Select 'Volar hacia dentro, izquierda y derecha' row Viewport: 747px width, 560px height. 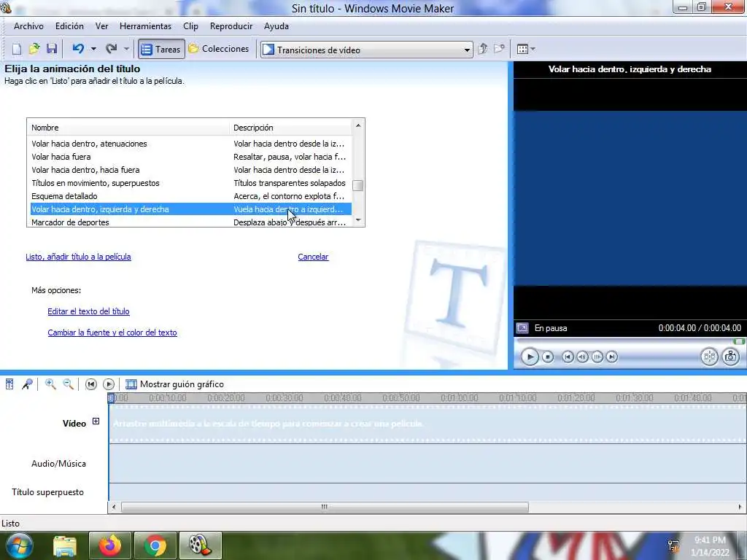[191, 209]
